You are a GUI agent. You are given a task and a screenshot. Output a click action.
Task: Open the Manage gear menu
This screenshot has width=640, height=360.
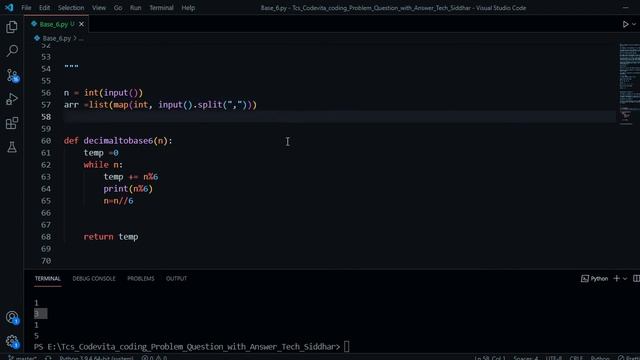coord(12,341)
